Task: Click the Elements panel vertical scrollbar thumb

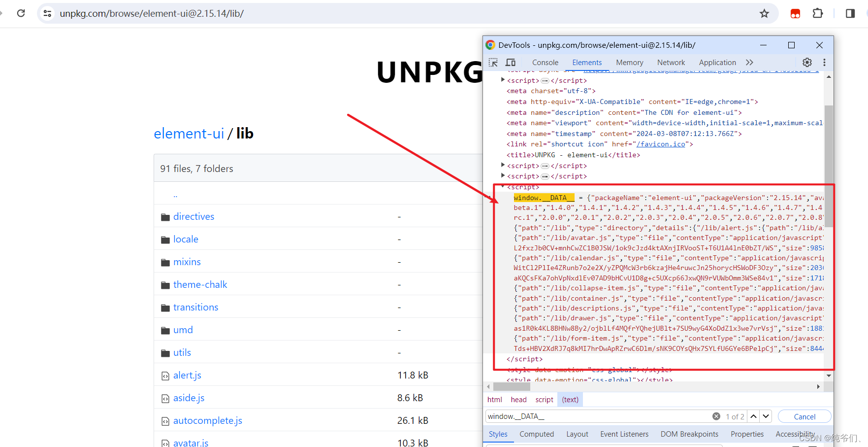Action: pyautogui.click(x=829, y=166)
